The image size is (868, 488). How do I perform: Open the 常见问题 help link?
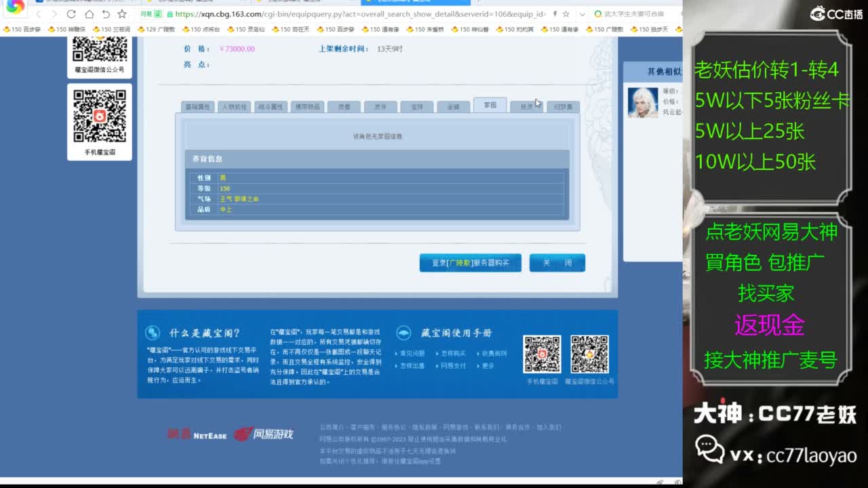coord(412,353)
